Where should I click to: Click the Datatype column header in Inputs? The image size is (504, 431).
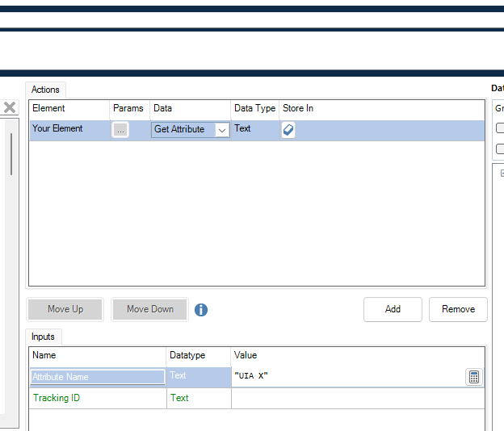point(199,355)
